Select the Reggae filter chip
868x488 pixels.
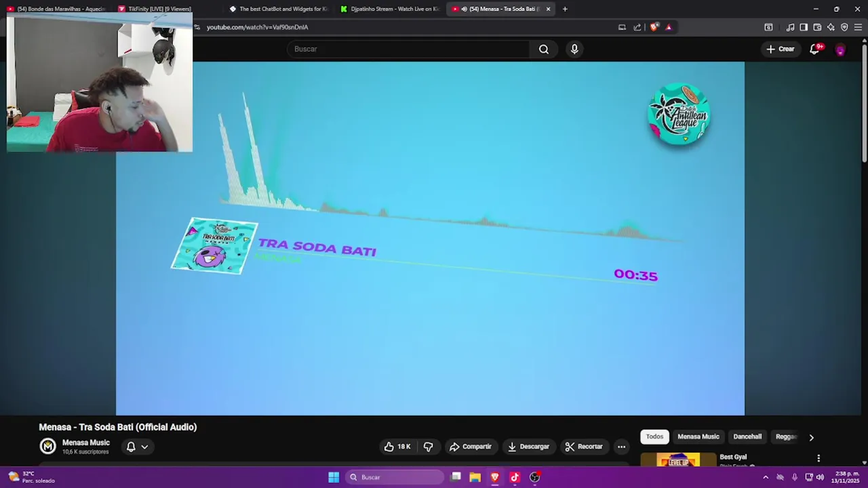point(786,436)
